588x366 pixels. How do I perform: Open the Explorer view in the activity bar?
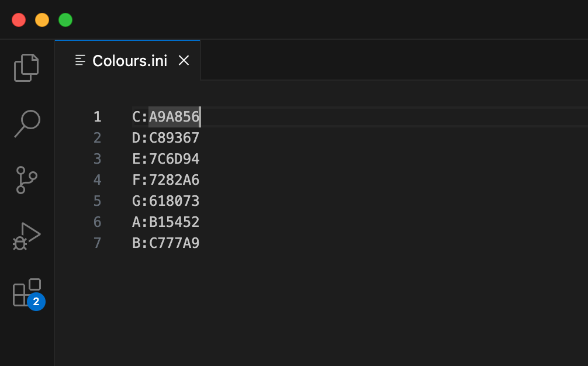26,68
